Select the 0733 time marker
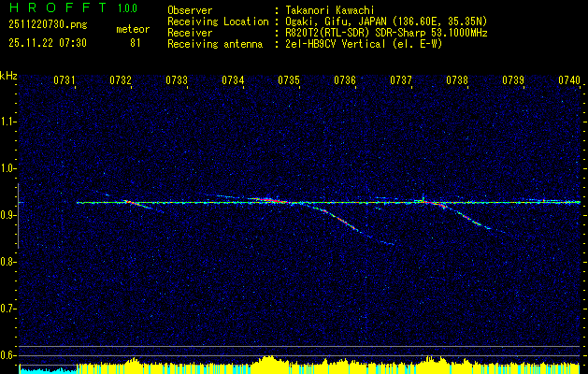The width and height of the screenshot is (588, 374). (177, 80)
